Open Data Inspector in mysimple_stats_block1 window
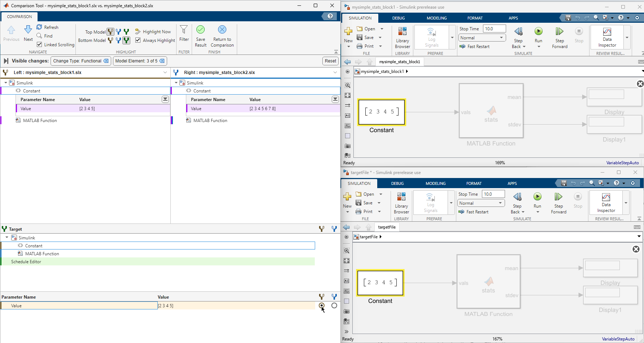Viewport: 644px width, 343px height. click(607, 37)
